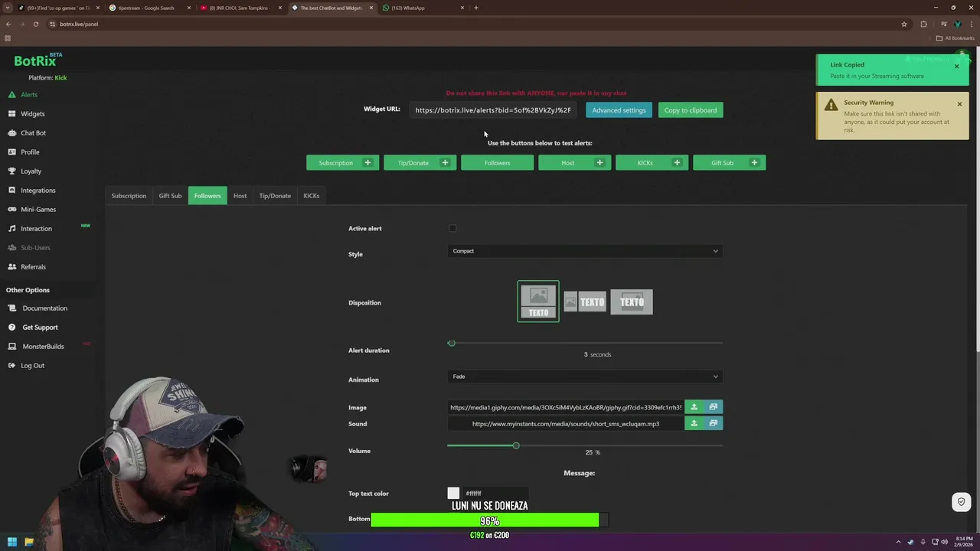Screen dimensions: 980x551
Task: Select text-only disposition
Action: point(632,302)
